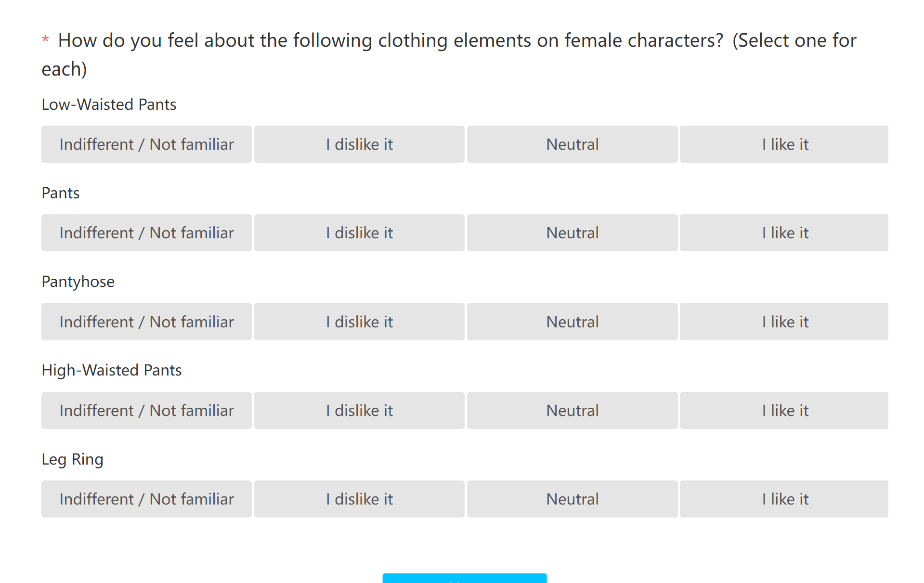Pick 'I dislike it' for Low-Waisted Pants

point(359,144)
